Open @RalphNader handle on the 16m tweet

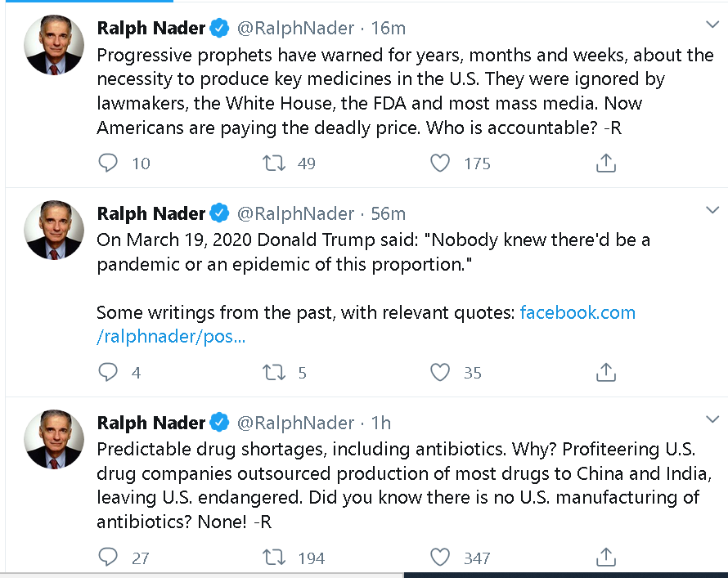coord(295,29)
